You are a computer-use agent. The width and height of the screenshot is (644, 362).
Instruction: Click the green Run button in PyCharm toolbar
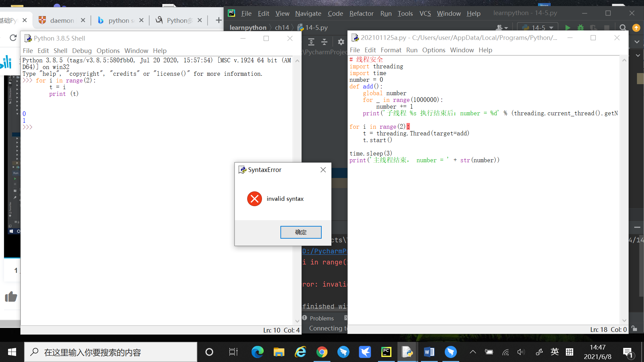point(568,28)
